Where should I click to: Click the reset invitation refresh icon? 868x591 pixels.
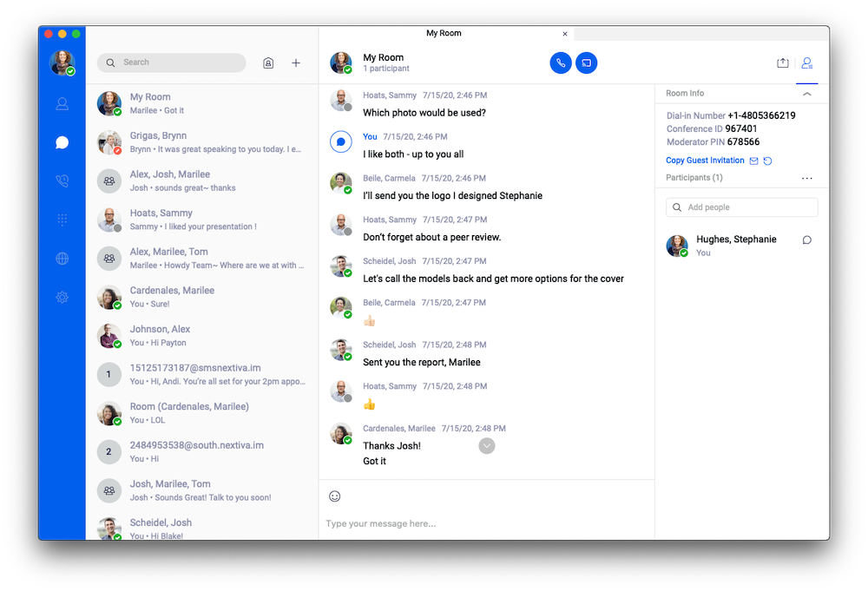(768, 161)
